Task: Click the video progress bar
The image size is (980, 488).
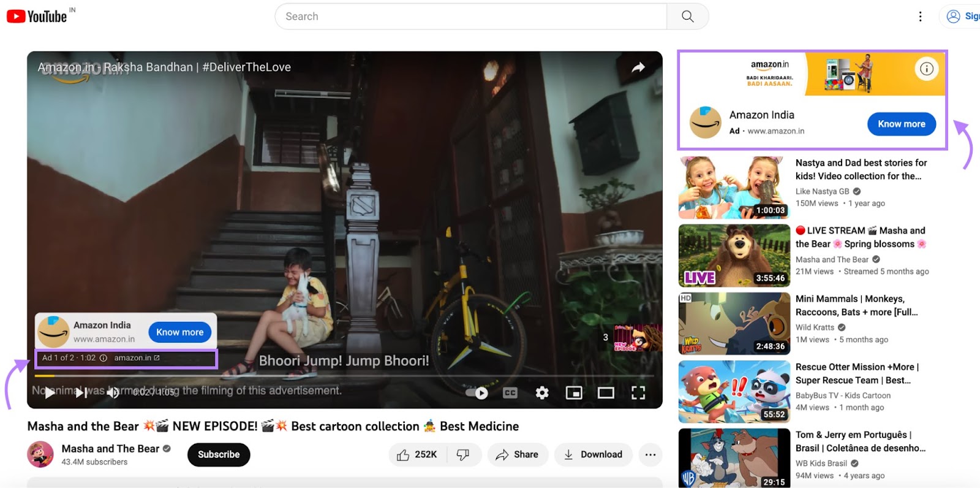Action: tap(343, 375)
